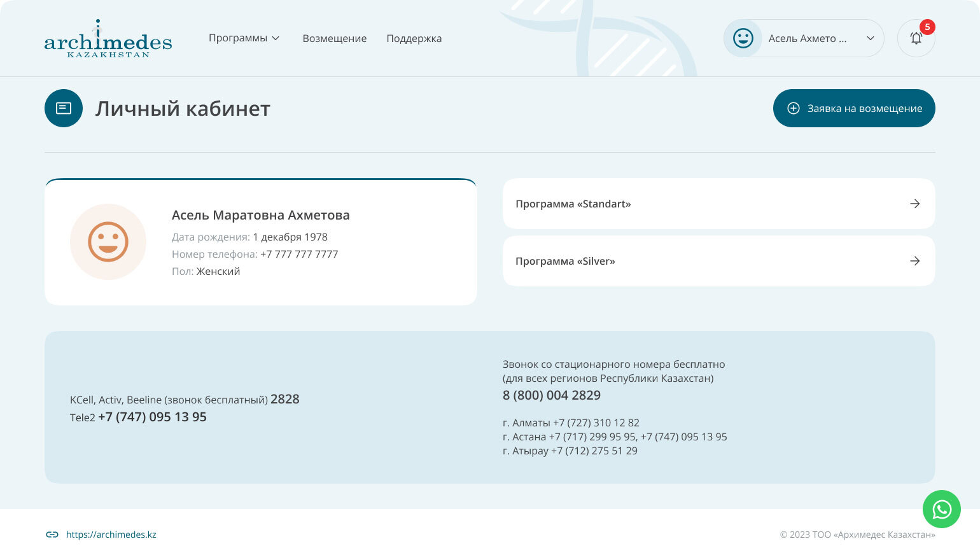Viewport: 980px width, 560px height.
Task: Click arrow on Программа «Silver» row
Action: (x=914, y=261)
